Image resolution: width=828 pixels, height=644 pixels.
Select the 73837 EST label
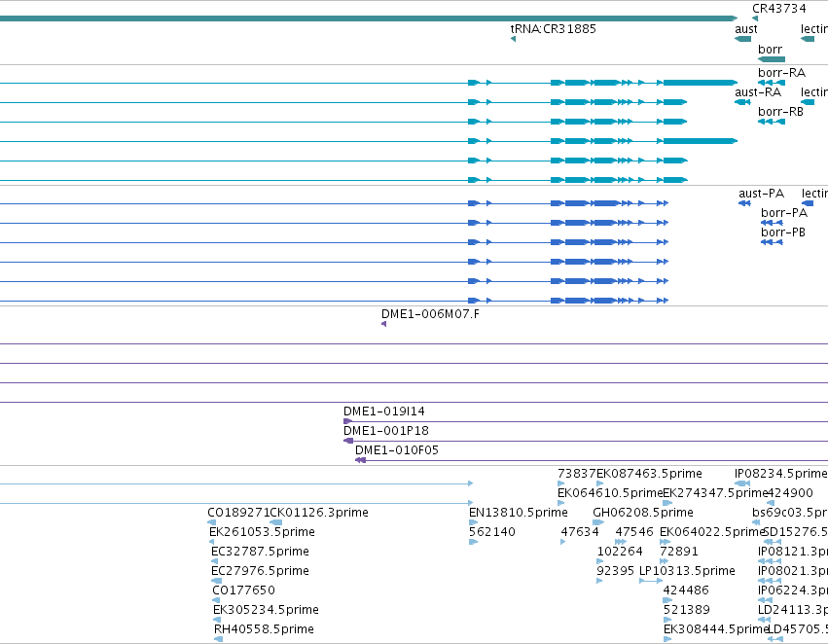(x=577, y=474)
